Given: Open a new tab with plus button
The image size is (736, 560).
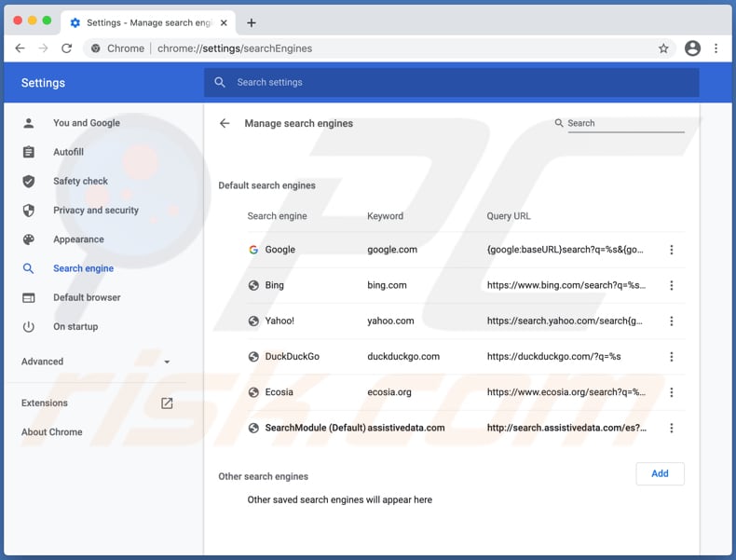Looking at the screenshot, I should coord(252,22).
